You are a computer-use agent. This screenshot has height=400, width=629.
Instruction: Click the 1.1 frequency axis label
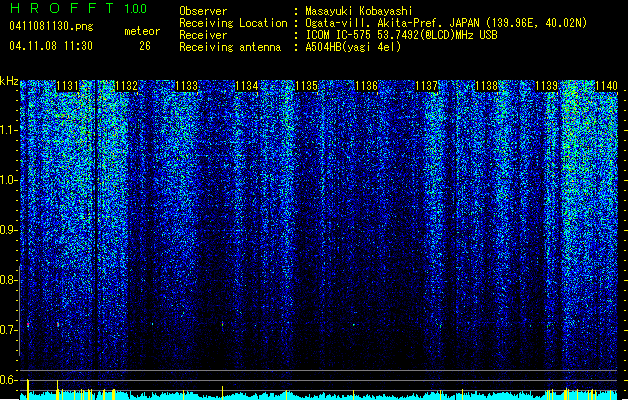[8, 130]
